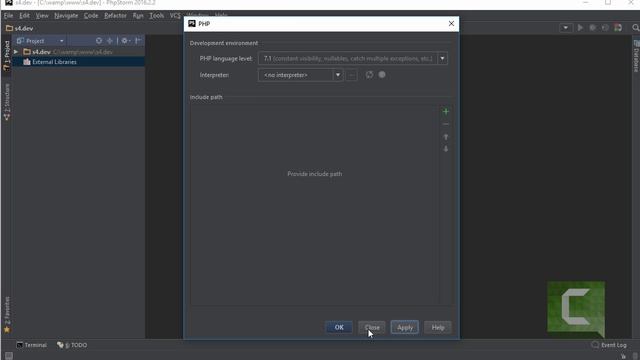The image size is (640, 360).
Task: Open the VCS menu
Action: click(175, 16)
